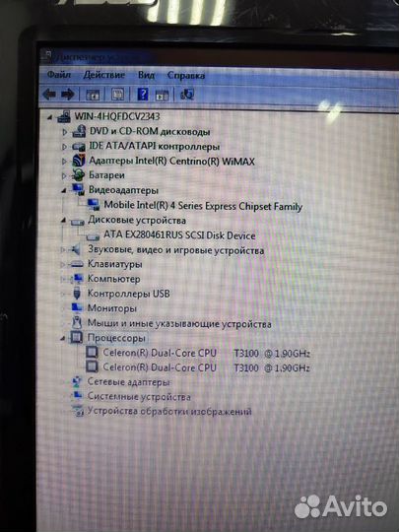Viewport: 399px width, 532px height.
Task: Open the Вид menu
Action: (146, 75)
